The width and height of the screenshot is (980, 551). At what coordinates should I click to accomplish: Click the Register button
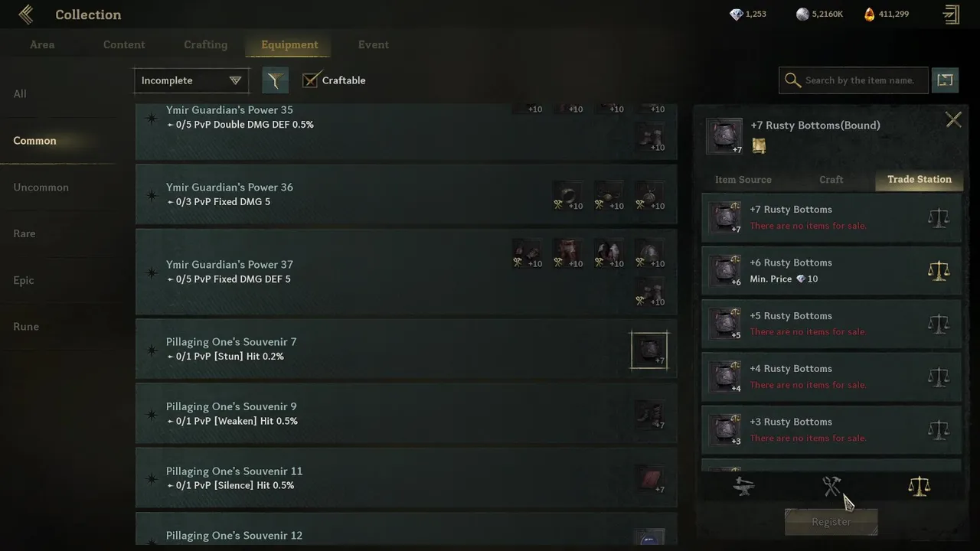coord(831,522)
